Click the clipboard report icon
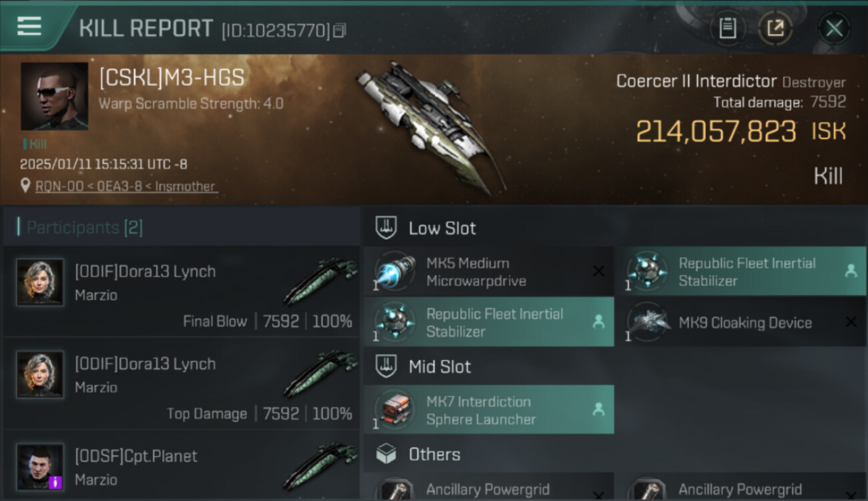Image resolution: width=868 pixels, height=501 pixels. coord(727,28)
